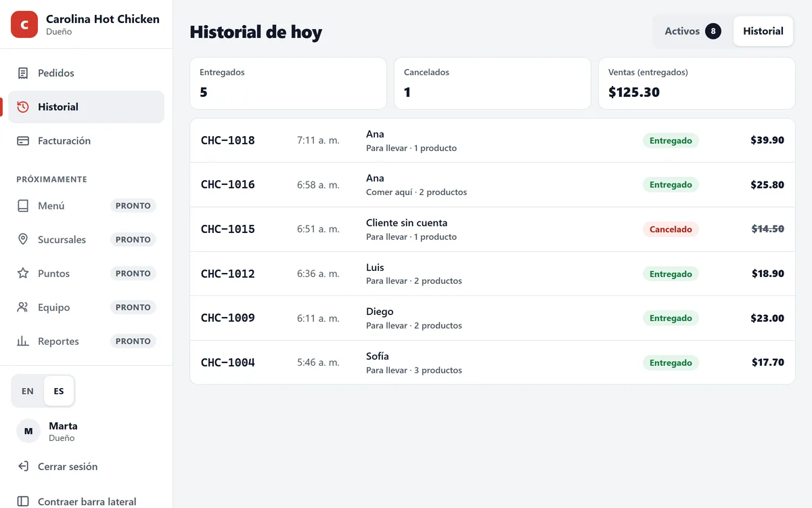Click the collapse sidebar panel icon
Image resolution: width=812 pixels, height=508 pixels.
pos(23,502)
